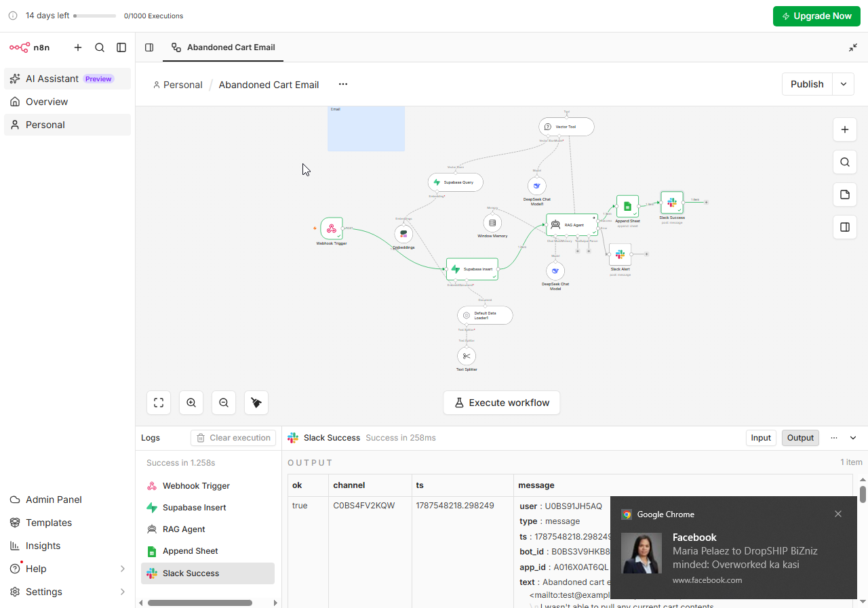Open the Supabase Query node

[x=455, y=182]
